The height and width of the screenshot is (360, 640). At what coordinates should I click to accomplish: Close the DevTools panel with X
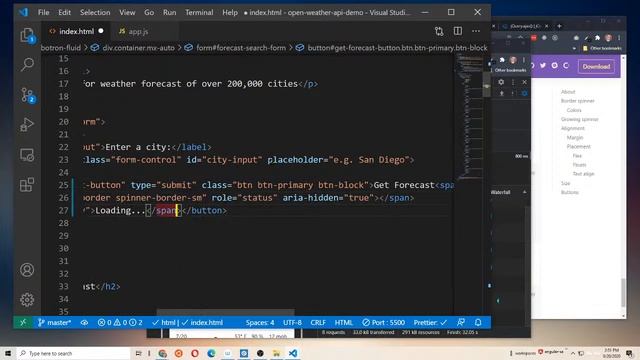point(524,82)
